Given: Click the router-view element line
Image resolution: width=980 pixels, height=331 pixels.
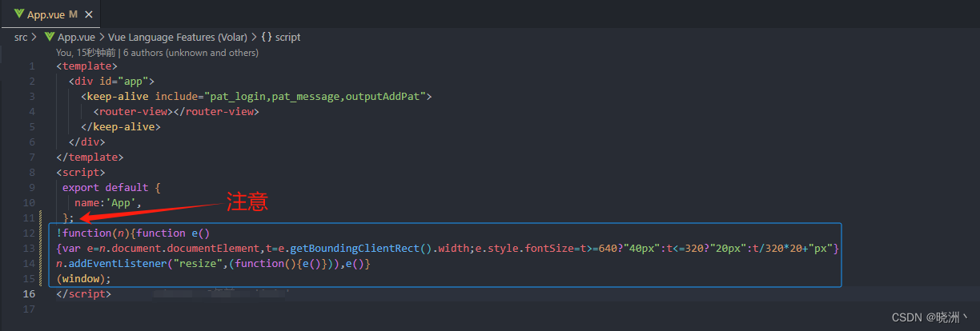Looking at the screenshot, I should tap(176, 111).
